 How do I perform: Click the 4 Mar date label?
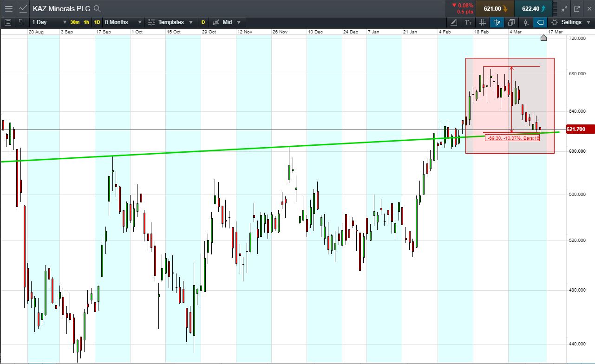pos(517,32)
